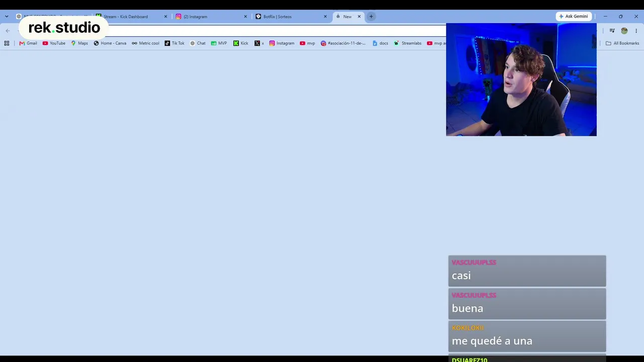Screen dimensions: 644x362
Task: Open the Gmail bookmark
Action: tap(28, 43)
